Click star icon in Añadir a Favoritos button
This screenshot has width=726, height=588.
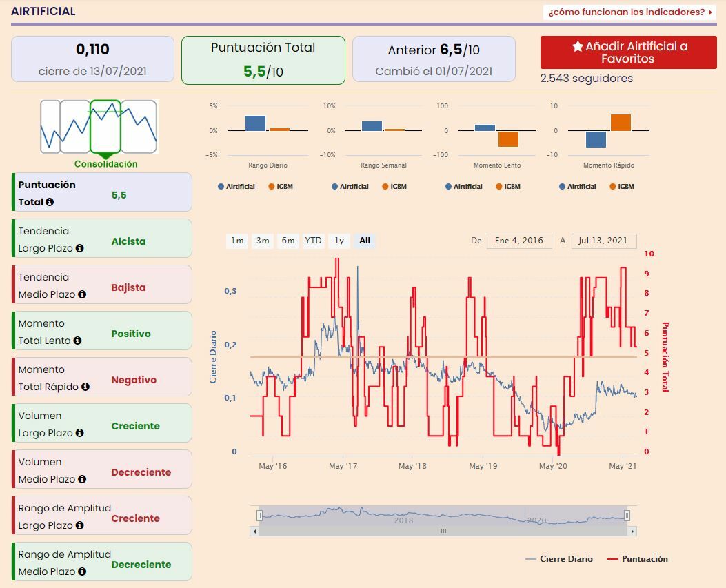pos(577,46)
